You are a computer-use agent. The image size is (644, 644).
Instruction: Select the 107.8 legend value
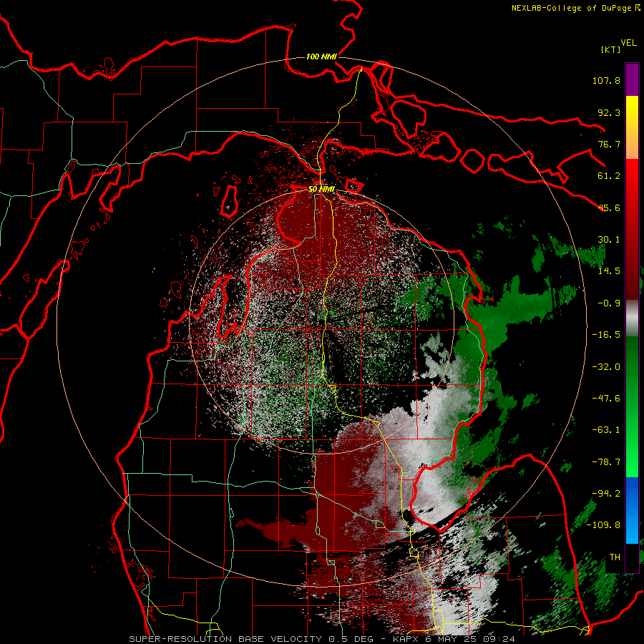tap(606, 80)
